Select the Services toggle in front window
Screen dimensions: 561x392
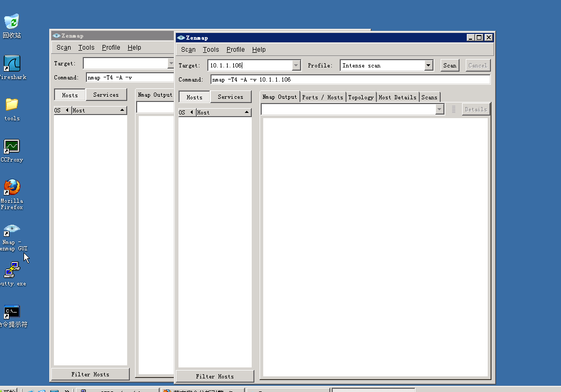pos(230,97)
